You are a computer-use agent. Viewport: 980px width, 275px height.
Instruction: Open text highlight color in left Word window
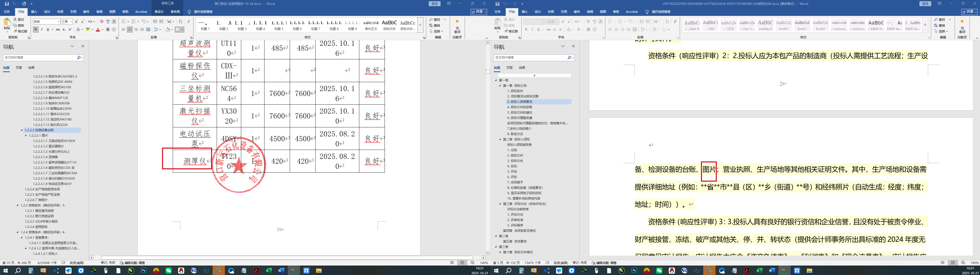pos(88,29)
